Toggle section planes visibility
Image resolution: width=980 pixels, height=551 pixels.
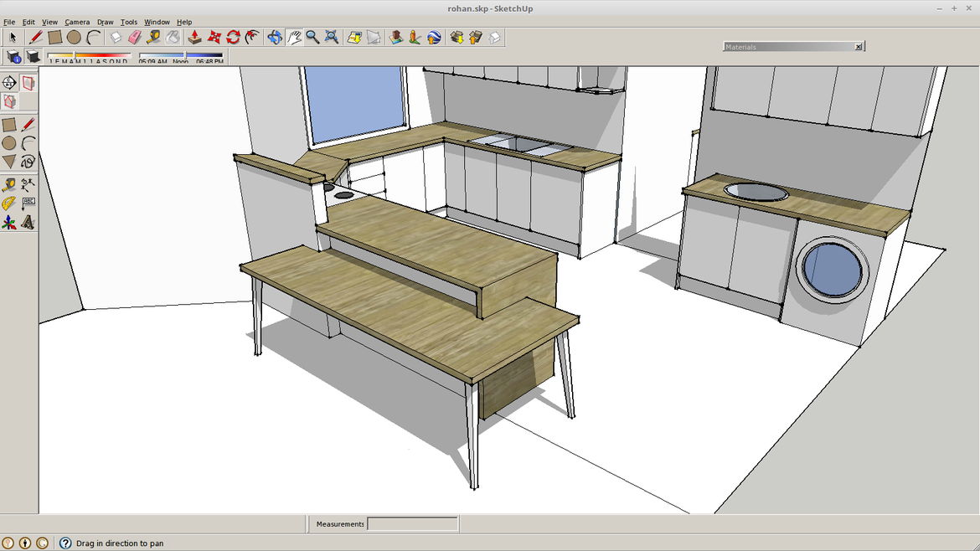click(28, 84)
